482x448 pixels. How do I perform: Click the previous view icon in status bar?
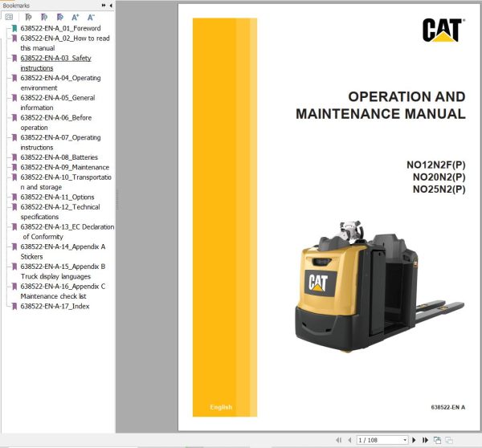tap(437, 440)
